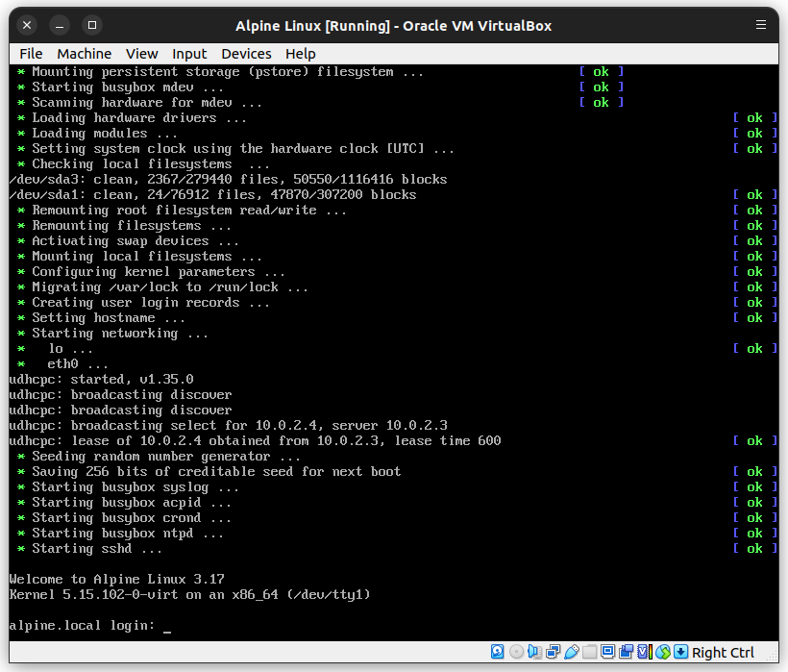This screenshot has width=788, height=672.
Task: Click the shared folders status icon
Action: [x=589, y=652]
